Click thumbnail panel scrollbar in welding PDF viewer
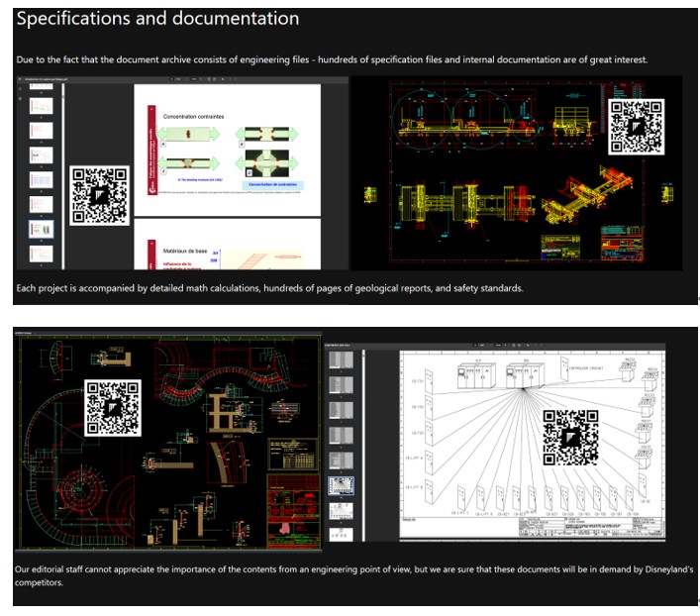The height and width of the screenshot is (616, 700). (63, 176)
